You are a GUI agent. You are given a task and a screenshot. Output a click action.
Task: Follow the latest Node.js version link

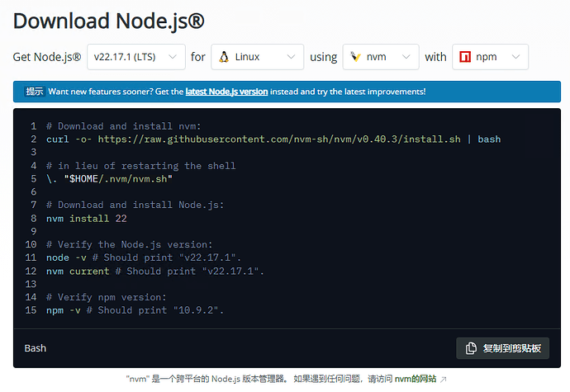point(226,92)
